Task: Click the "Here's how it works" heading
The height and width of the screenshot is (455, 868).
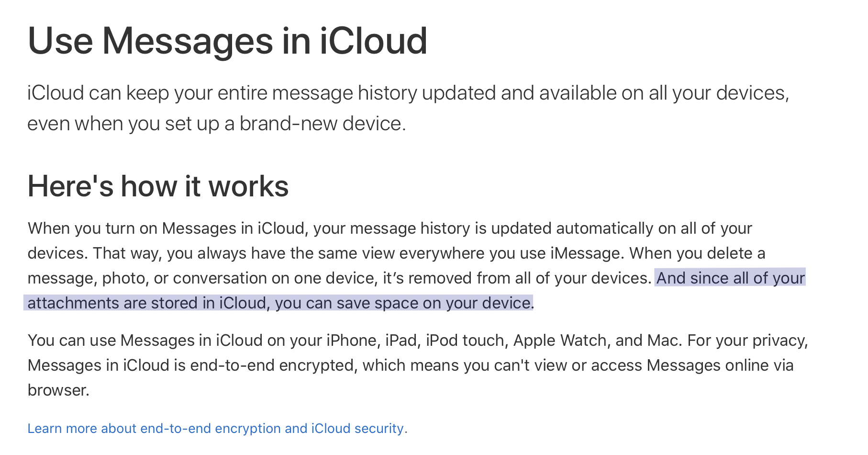Action: [158, 186]
